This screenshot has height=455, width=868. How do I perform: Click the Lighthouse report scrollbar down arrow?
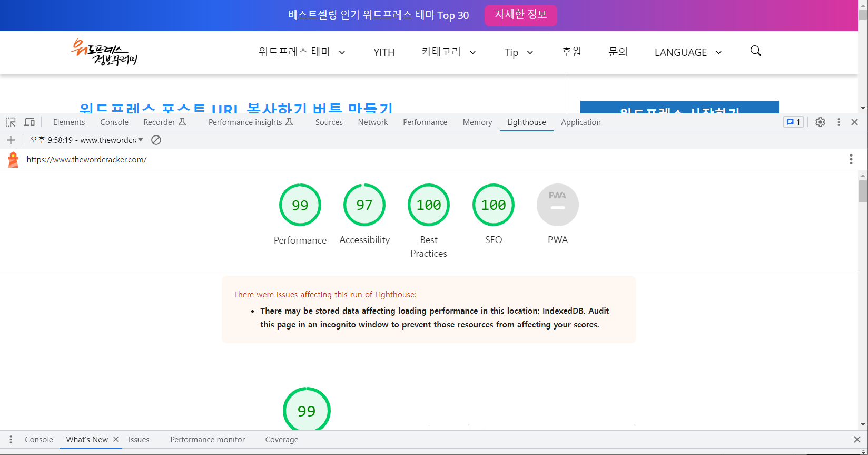click(x=863, y=425)
